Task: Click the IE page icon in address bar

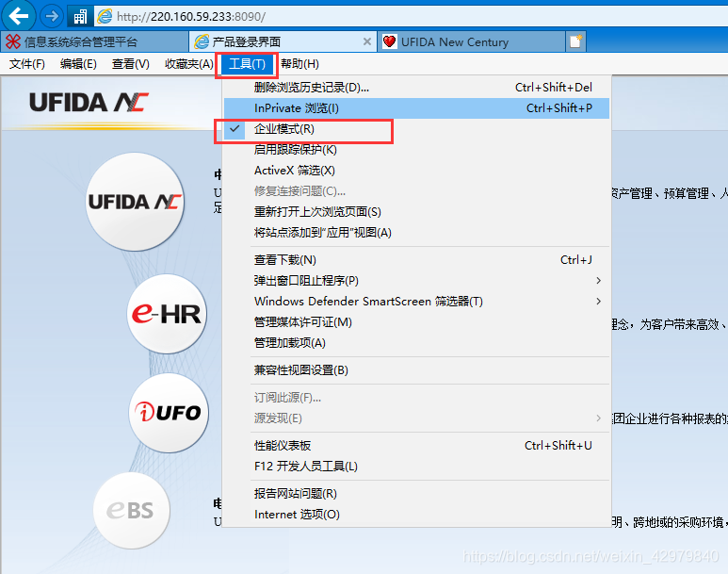Action: (105, 17)
